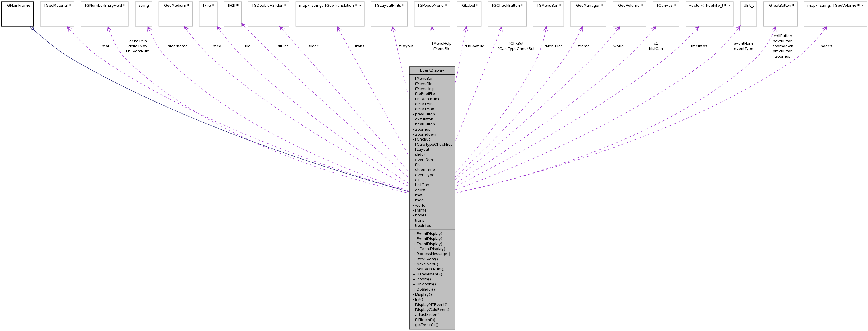Image resolution: width=868 pixels, height=331 pixels.
Task: Click the ~EventDisplay() destructor entry
Action: click(429, 249)
